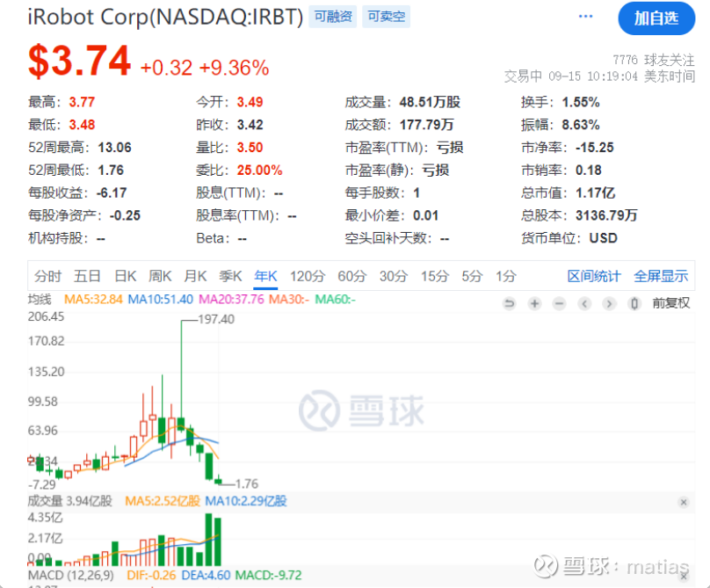The image size is (710, 588).
Task: Click the MA30:- moving average label
Action: 289,300
